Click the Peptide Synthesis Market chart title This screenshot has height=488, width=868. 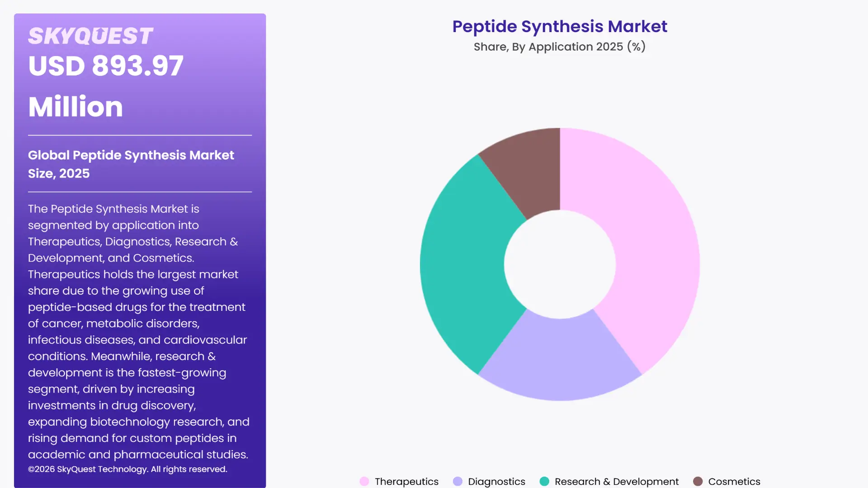point(560,26)
